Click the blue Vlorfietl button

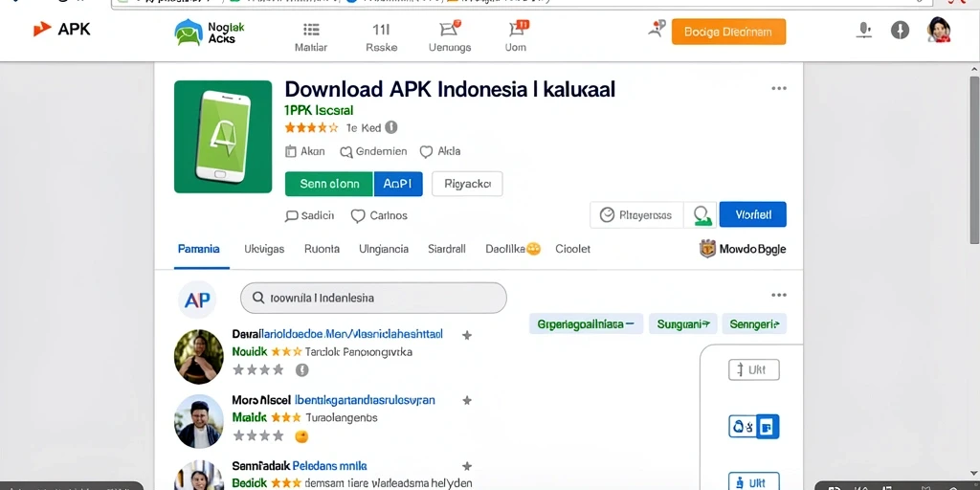pos(753,214)
